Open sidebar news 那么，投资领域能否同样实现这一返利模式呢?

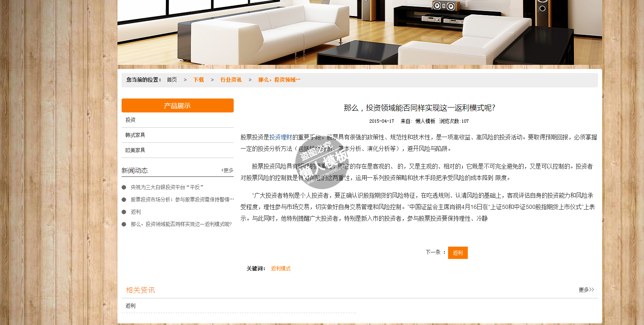coord(181,224)
